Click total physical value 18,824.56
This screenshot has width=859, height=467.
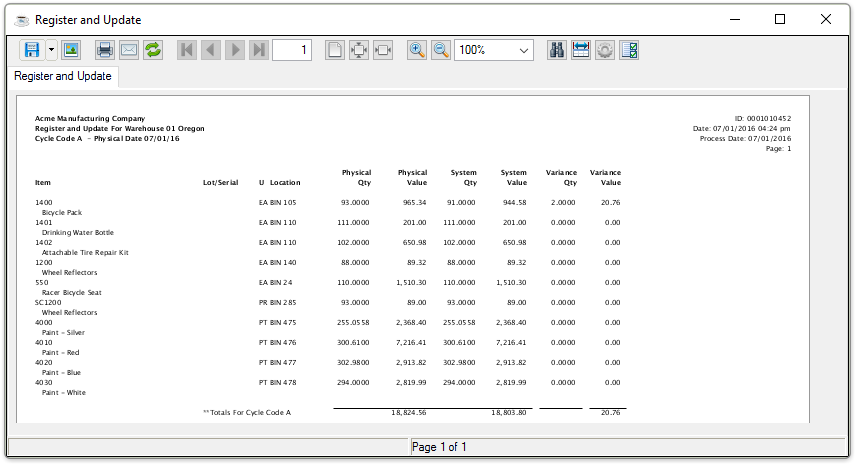(x=409, y=412)
